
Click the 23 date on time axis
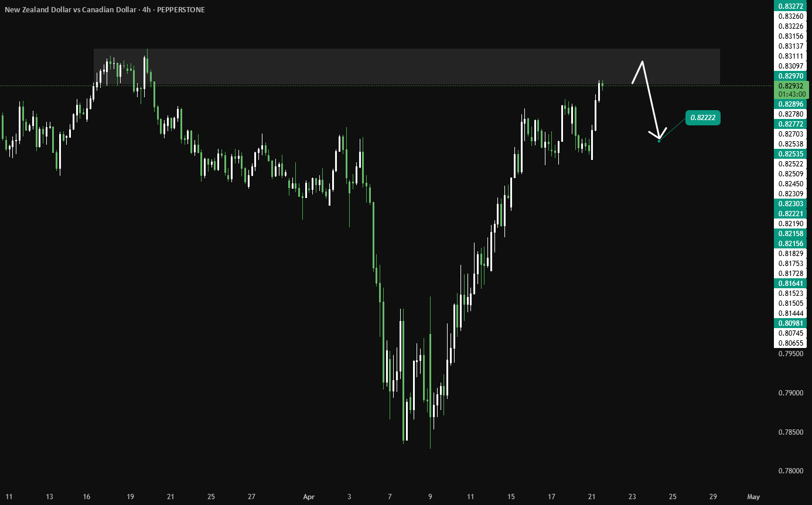click(x=632, y=497)
